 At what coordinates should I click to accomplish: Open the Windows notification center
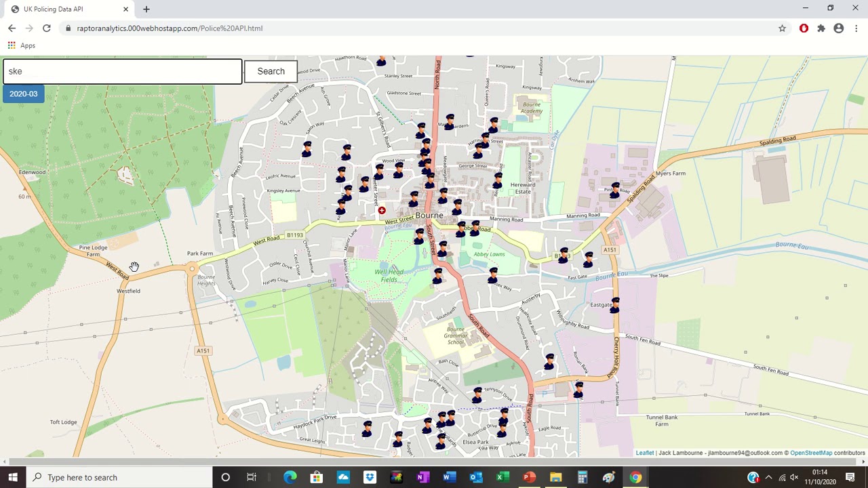click(x=850, y=477)
